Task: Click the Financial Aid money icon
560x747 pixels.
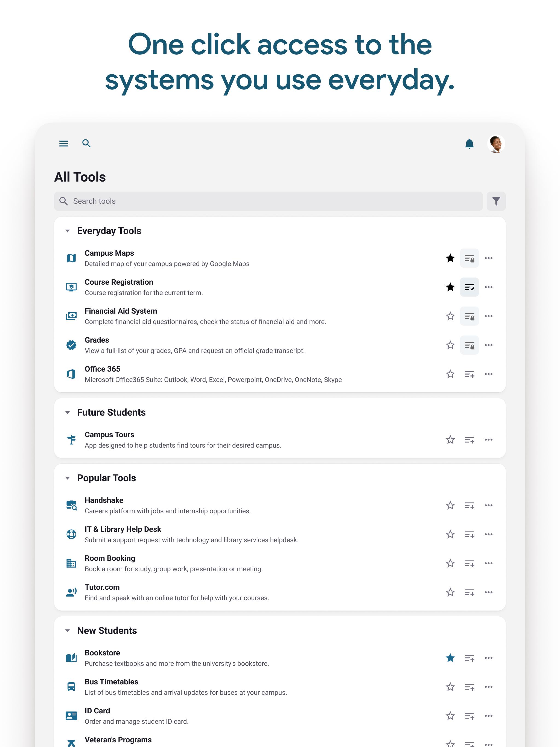Action: coord(71,316)
